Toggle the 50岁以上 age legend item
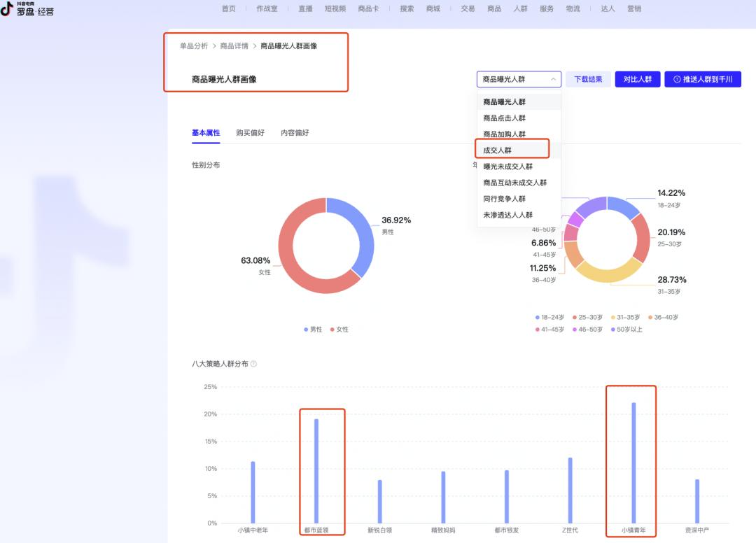The image size is (756, 543). (614, 329)
